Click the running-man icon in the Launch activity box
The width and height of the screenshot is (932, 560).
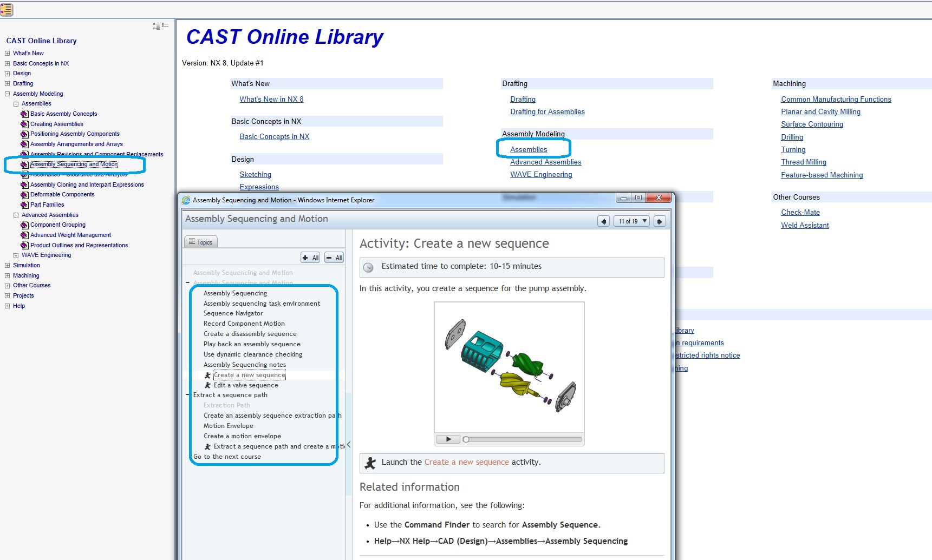(370, 463)
